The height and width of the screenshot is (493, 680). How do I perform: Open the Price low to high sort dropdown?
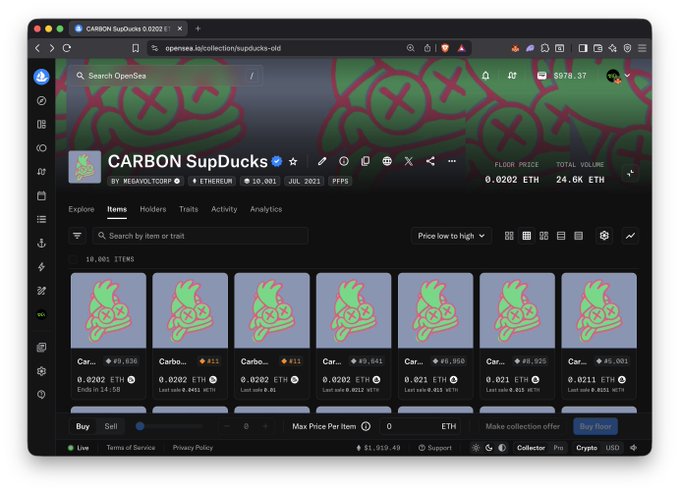click(451, 236)
